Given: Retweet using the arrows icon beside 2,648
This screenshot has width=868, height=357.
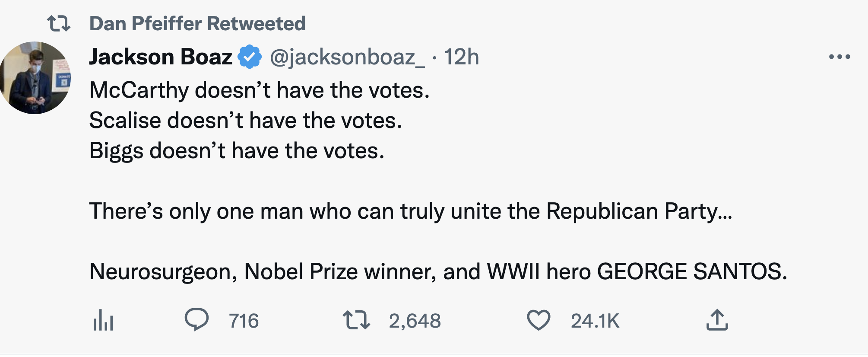Looking at the screenshot, I should pyautogui.click(x=356, y=320).
